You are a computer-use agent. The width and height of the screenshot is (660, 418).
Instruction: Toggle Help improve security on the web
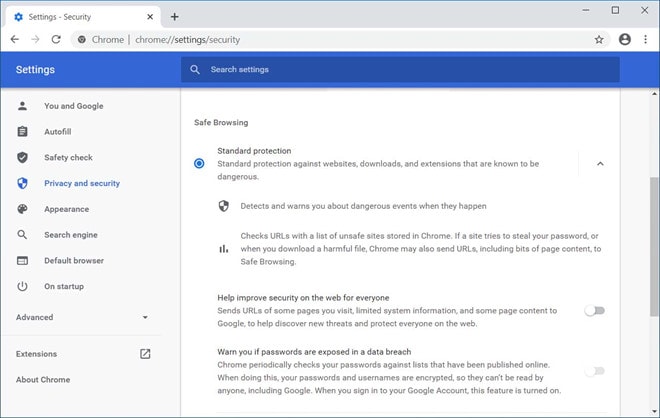point(594,311)
